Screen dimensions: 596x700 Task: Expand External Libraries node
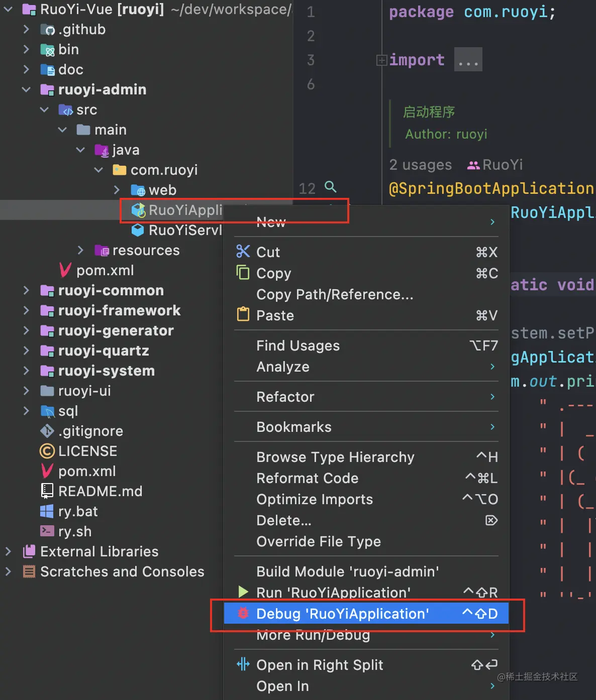tap(8, 551)
